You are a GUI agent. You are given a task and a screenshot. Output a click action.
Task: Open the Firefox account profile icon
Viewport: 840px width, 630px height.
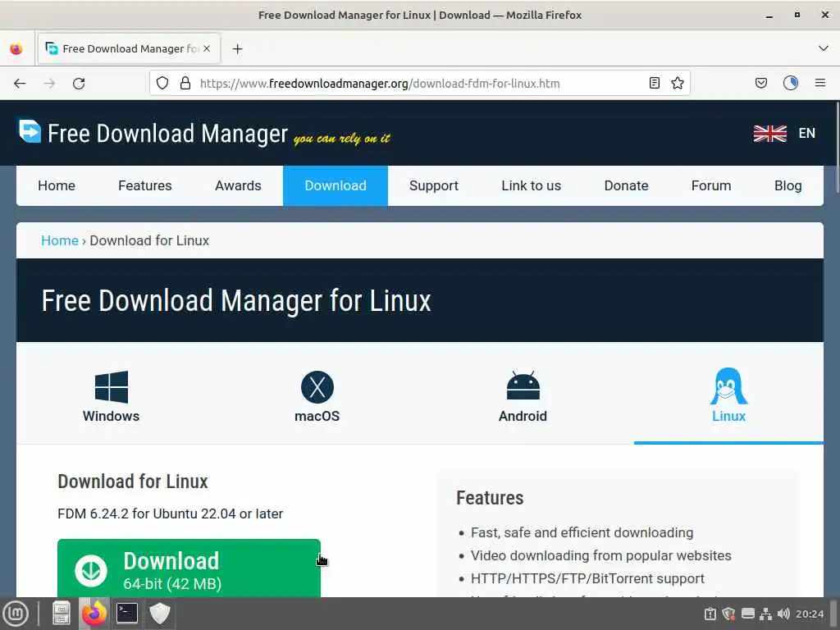791,83
